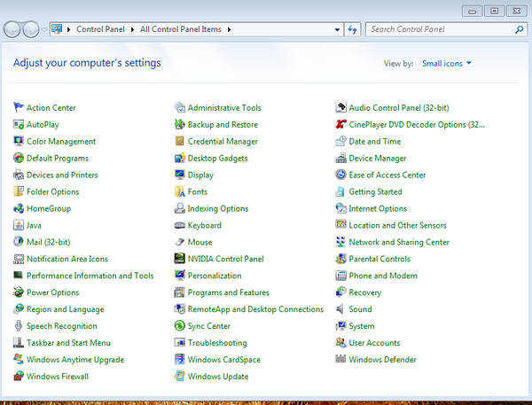
Task: Open the address bar history dropdown arrow
Action: pos(337,29)
